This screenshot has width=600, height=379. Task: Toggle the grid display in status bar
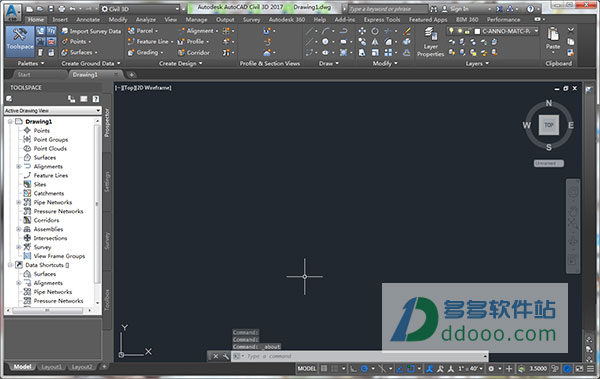324,368
